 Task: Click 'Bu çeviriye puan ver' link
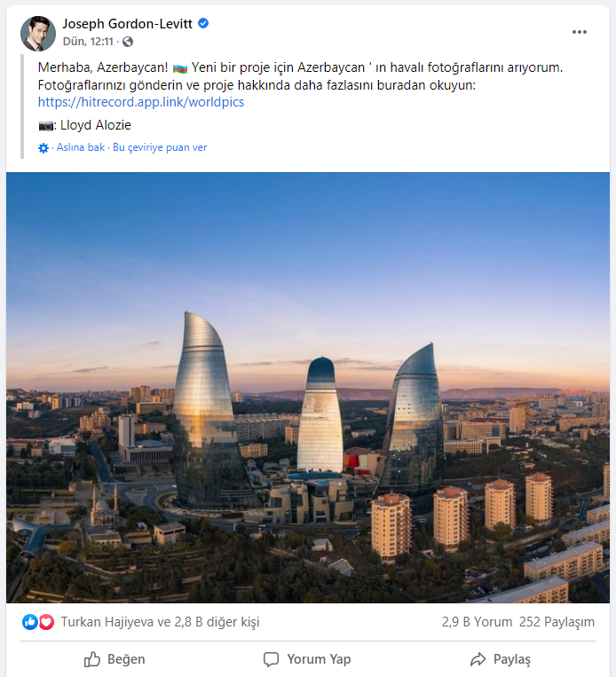(x=160, y=147)
